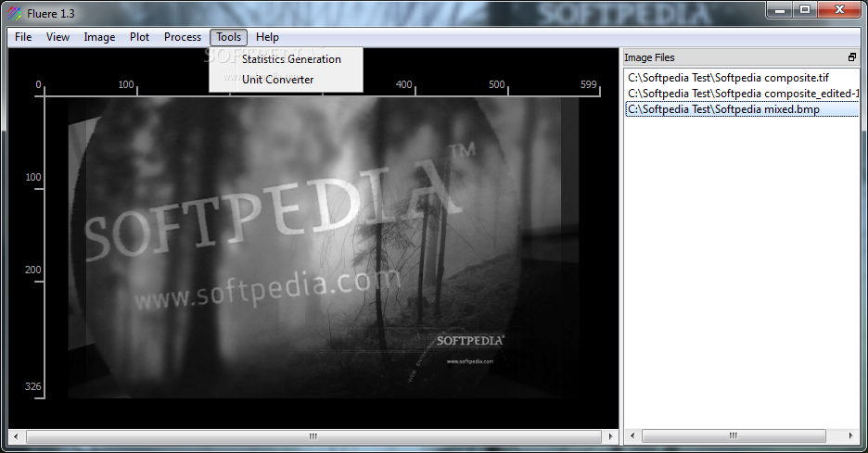Close the Fluere window
Screen dimensions: 868x453
[839, 9]
